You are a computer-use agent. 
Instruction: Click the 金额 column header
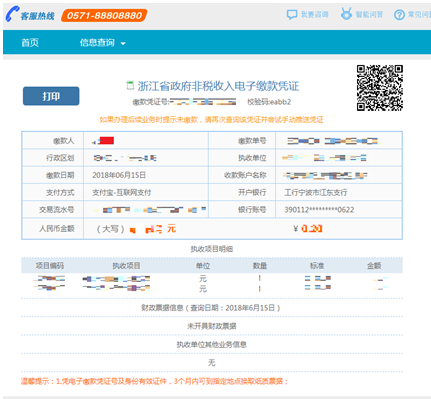(374, 266)
